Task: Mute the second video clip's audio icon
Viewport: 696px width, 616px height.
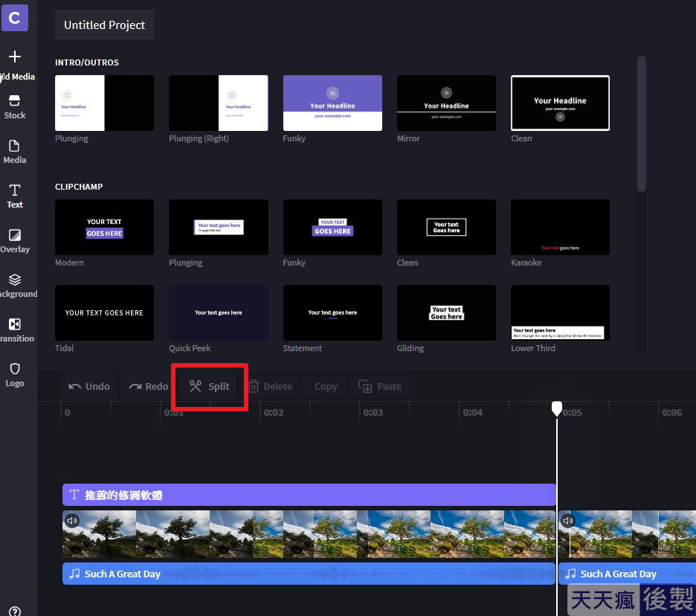Action: click(567, 520)
